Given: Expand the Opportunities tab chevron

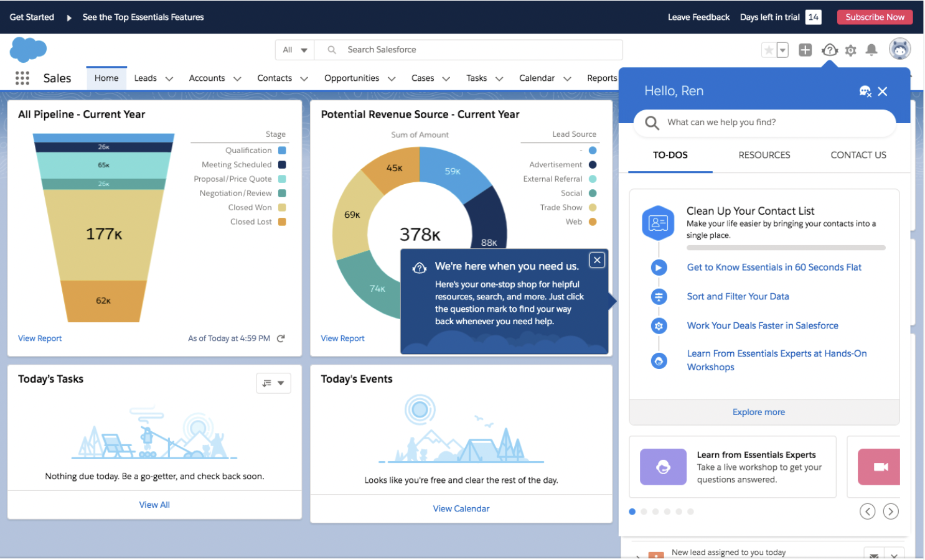Looking at the screenshot, I should pyautogui.click(x=392, y=78).
